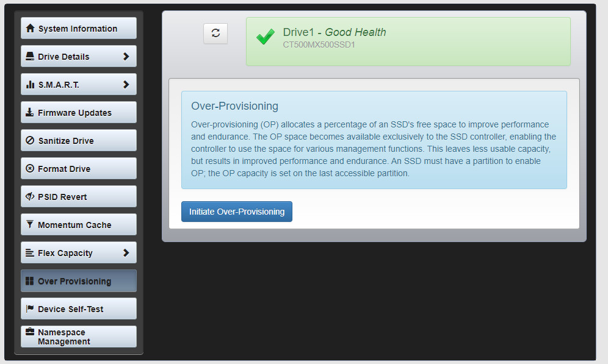Viewport: 608px width, 364px height.
Task: Expand Drive Details with its chevron arrow
Action: point(126,57)
